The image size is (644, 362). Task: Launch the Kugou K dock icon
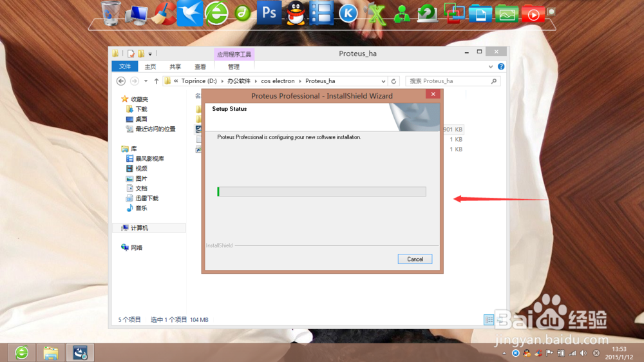[348, 14]
